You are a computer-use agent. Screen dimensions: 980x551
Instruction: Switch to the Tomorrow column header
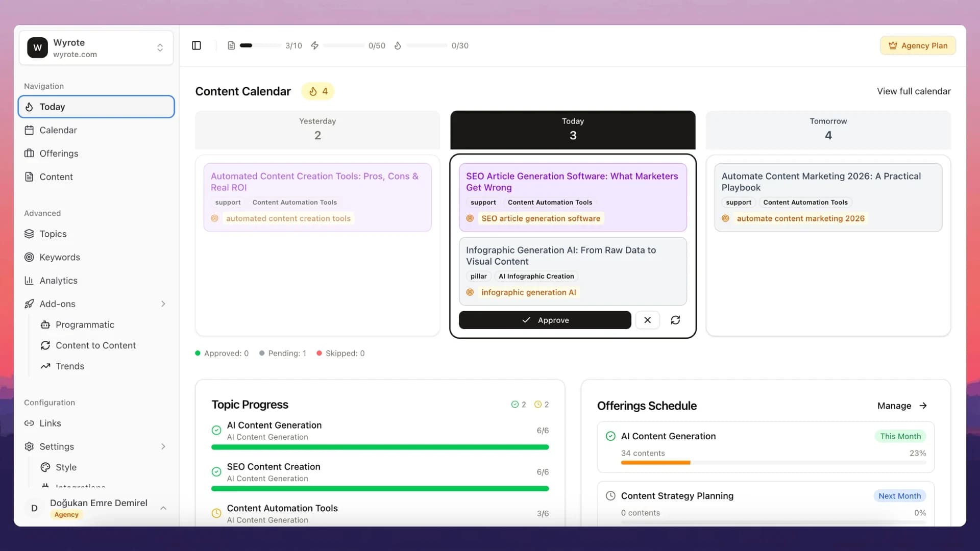pos(828,129)
